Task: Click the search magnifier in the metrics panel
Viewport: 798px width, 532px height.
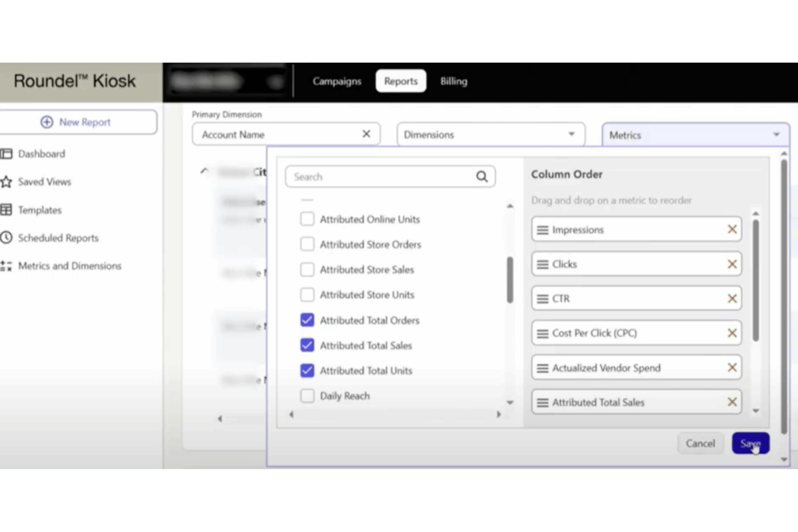Action: click(480, 176)
